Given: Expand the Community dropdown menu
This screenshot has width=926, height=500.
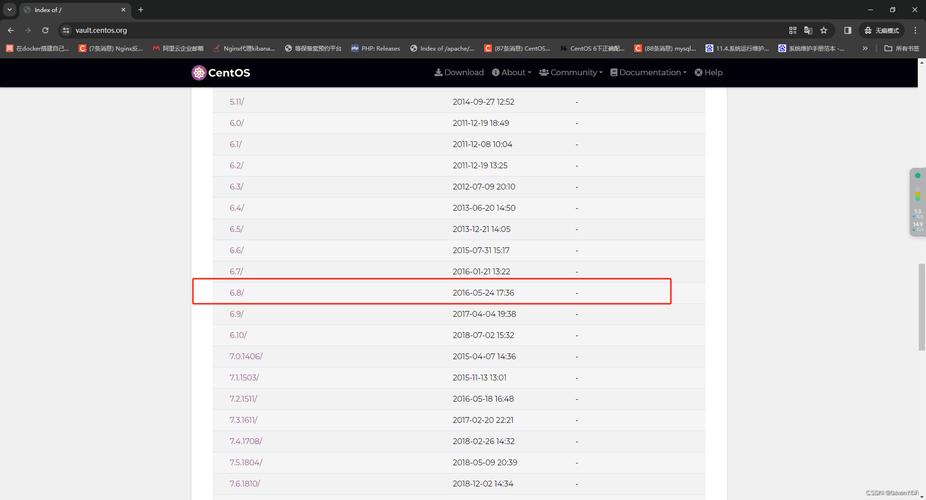Looking at the screenshot, I should pyautogui.click(x=570, y=72).
